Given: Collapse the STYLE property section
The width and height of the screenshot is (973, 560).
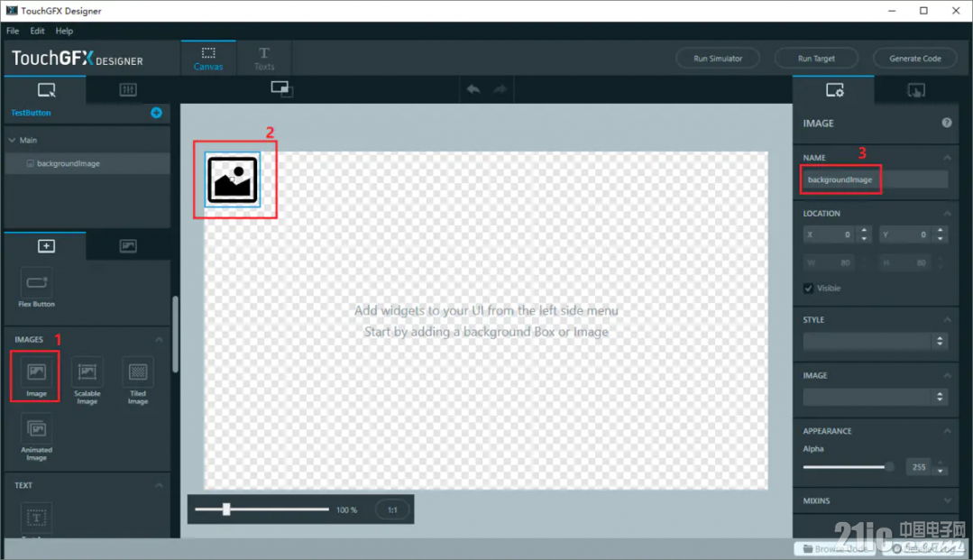Looking at the screenshot, I should pyautogui.click(x=947, y=320).
